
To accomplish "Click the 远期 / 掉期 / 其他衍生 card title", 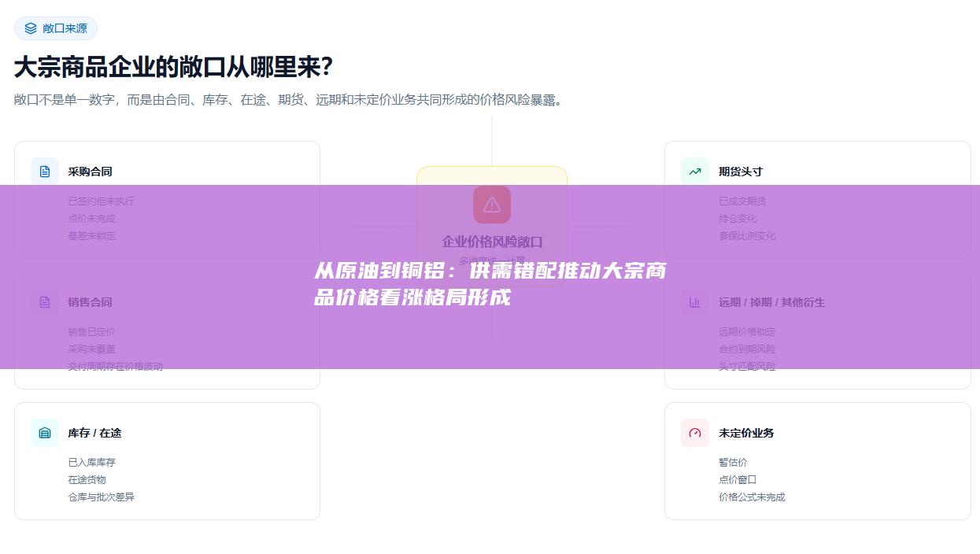I will (x=772, y=302).
